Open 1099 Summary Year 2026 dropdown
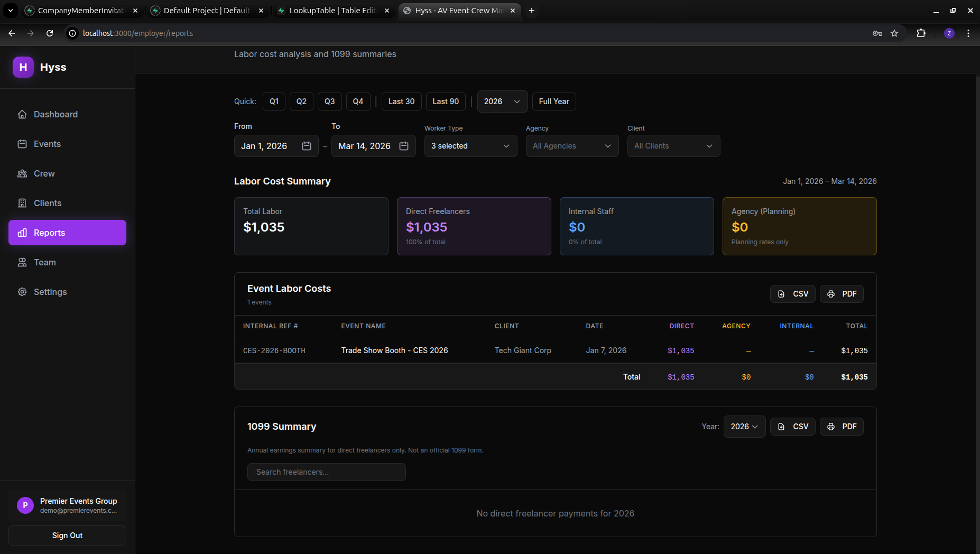Screen dimensions: 980x554 click(x=744, y=427)
